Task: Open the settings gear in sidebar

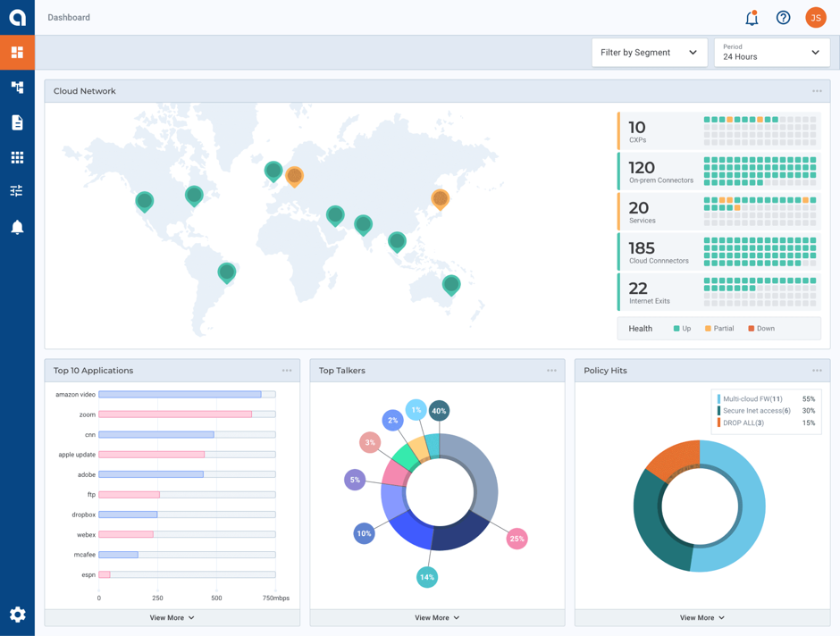Action: point(17,615)
